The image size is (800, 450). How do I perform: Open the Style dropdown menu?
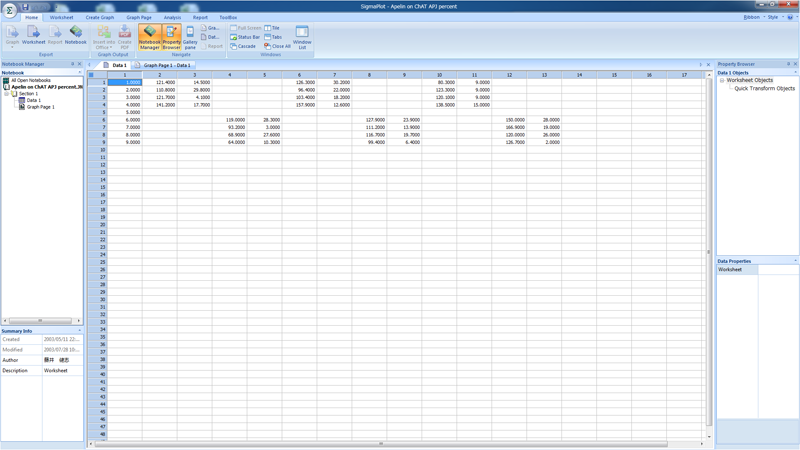pyautogui.click(x=774, y=17)
